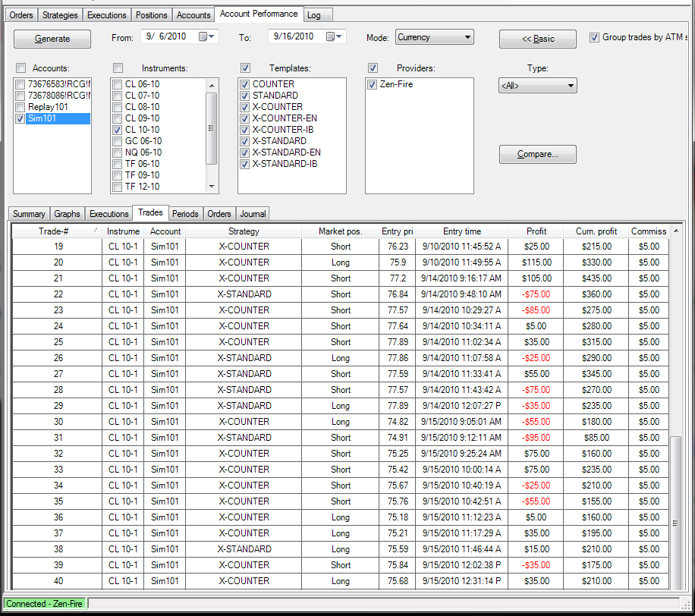Open the From date calendar picker
Screen dimensions: 695x616
click(206, 37)
